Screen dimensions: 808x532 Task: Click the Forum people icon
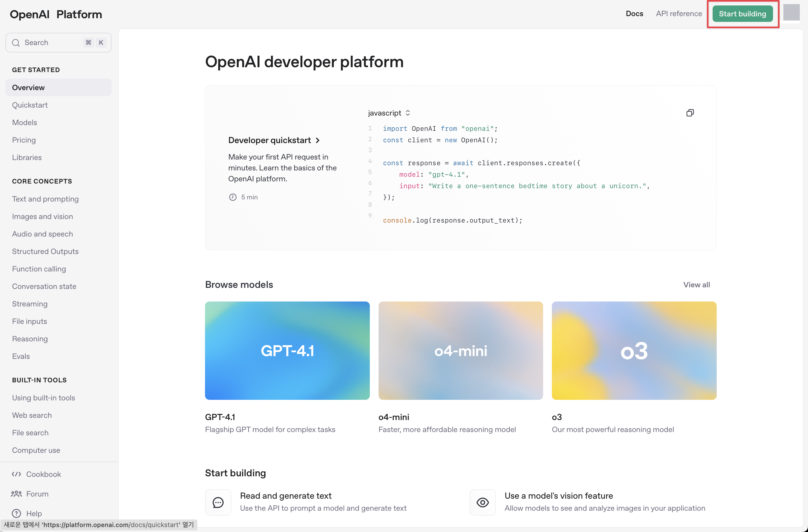16,494
